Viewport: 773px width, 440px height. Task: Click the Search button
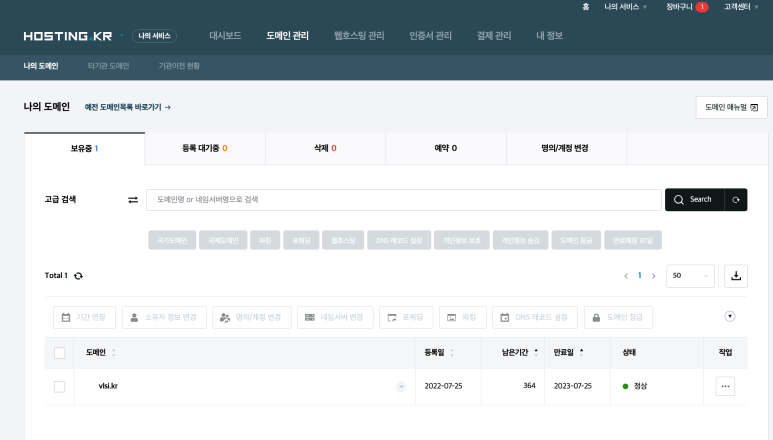pos(695,200)
